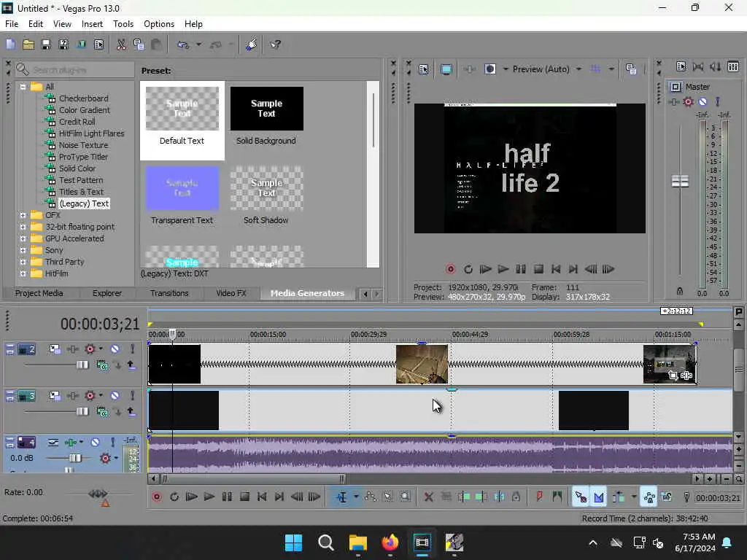
Task: Click the Lock event padlock icon
Action: pos(516,497)
